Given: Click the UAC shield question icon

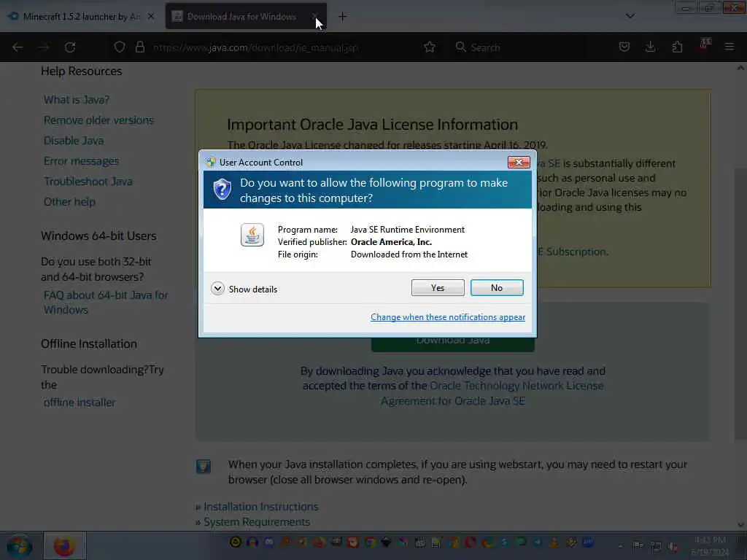Looking at the screenshot, I should click(x=222, y=190).
